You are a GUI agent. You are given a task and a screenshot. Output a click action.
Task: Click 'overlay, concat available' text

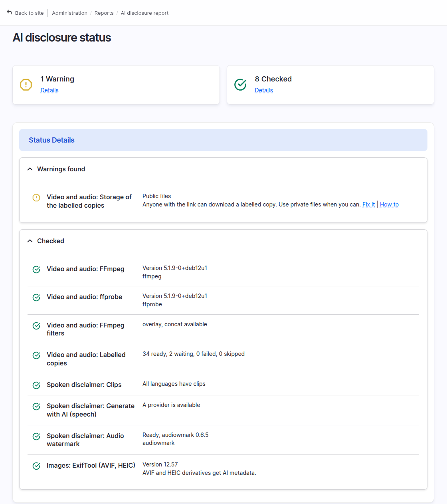[x=175, y=324]
